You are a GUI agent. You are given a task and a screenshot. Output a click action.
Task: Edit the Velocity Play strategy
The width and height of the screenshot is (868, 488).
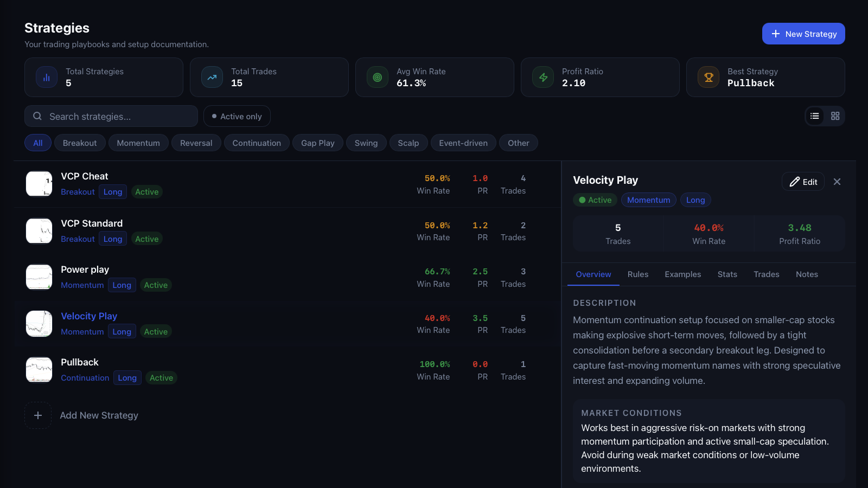tap(803, 182)
